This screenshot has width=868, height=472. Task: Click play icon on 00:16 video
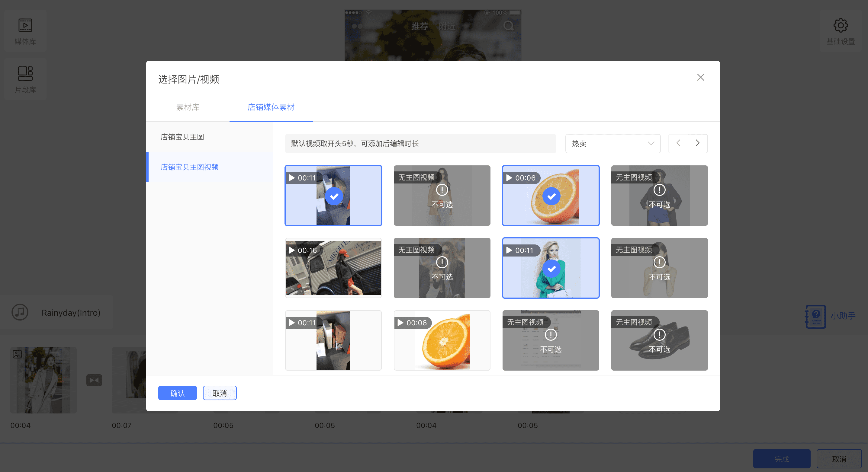(x=292, y=250)
